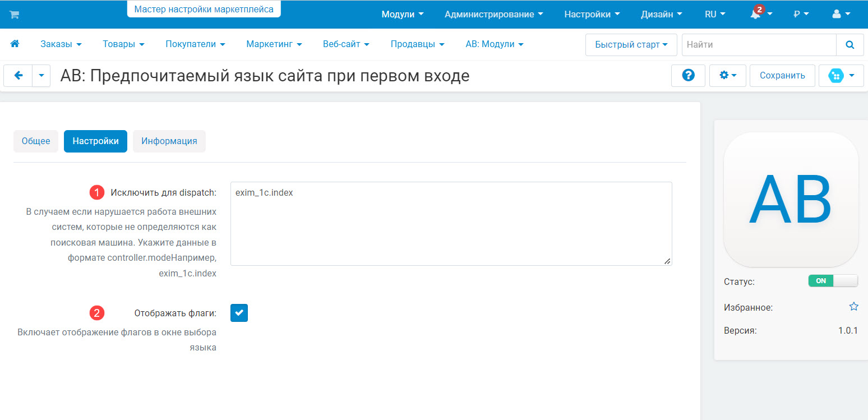Expand the Продавцы menu
This screenshot has height=420, width=868.
tap(418, 44)
